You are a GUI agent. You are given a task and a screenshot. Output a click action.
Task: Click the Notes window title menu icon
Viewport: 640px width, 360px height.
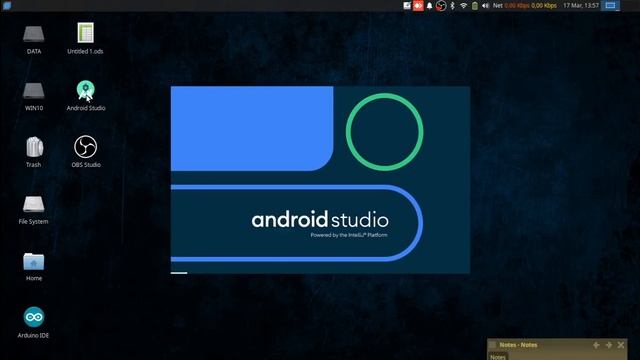pyautogui.click(x=493, y=345)
